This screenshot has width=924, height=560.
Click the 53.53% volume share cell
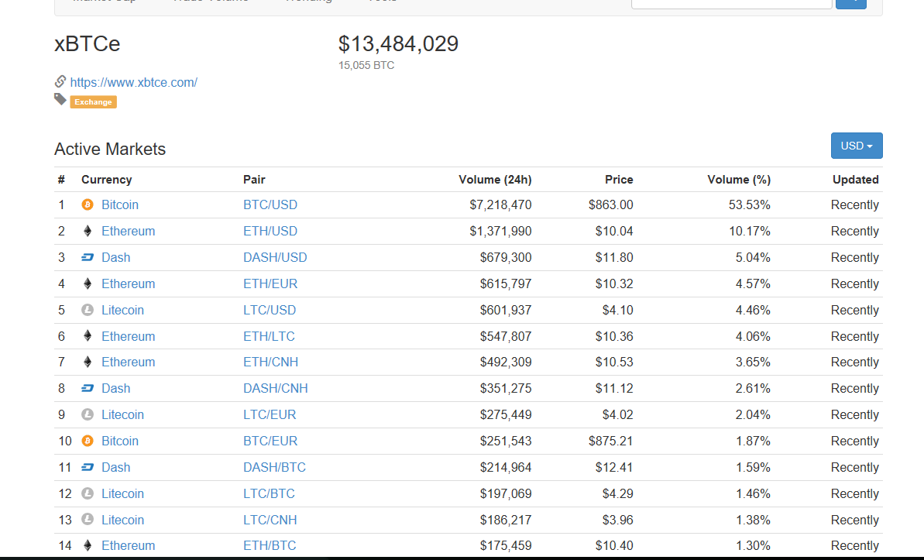[750, 204]
